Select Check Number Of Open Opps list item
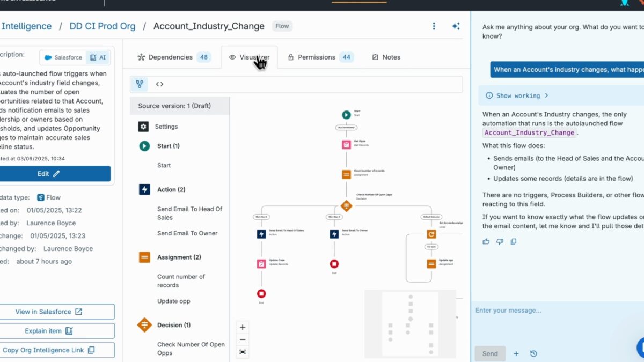 pos(191,349)
